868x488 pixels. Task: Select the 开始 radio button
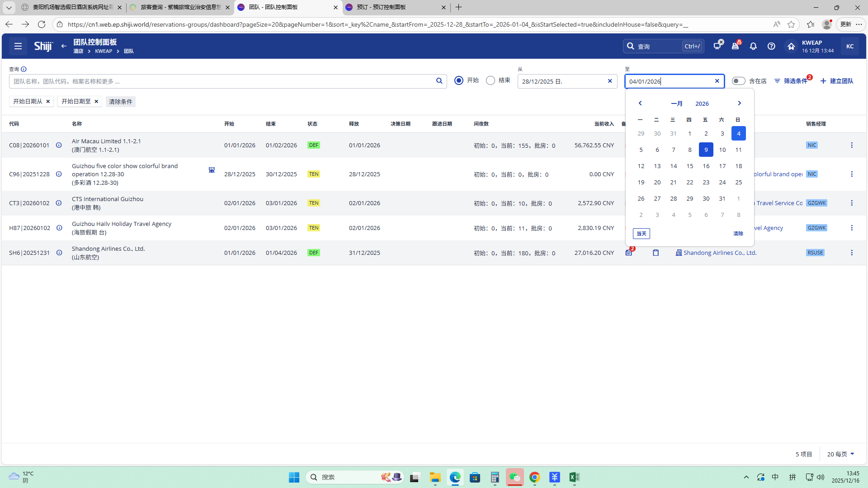pyautogui.click(x=459, y=80)
